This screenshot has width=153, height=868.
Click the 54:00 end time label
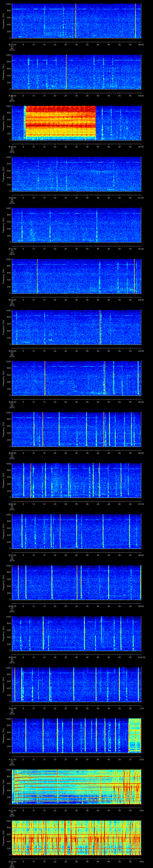point(141,351)
